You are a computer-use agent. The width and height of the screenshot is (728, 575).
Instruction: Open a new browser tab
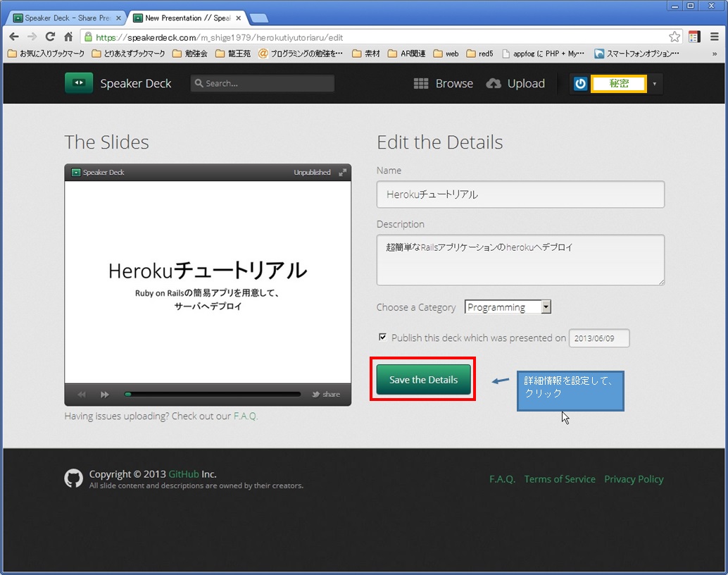pos(258,18)
